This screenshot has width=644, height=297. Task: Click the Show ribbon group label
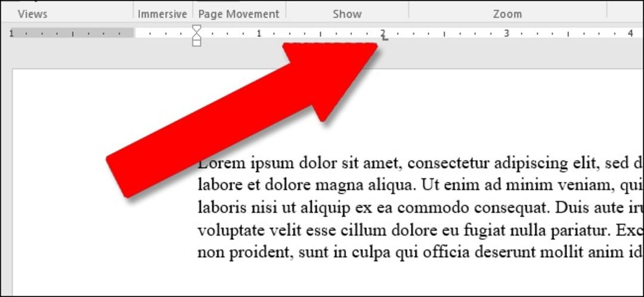coord(347,14)
